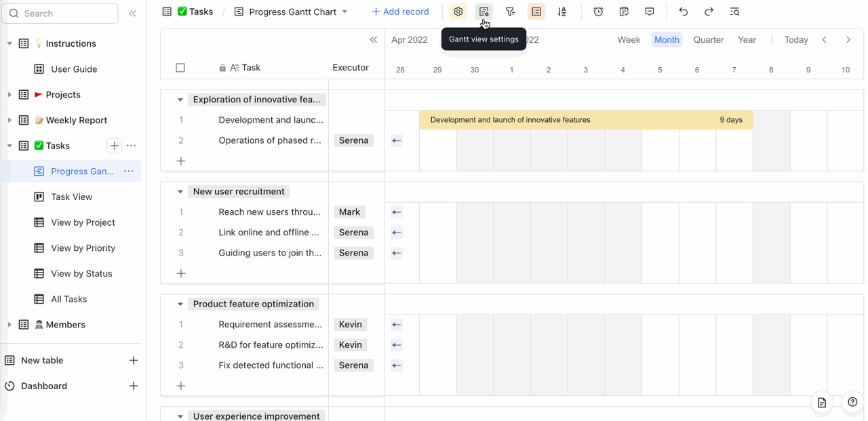The image size is (868, 421).
Task: Open the alarm clock reminder icon
Action: tap(598, 12)
